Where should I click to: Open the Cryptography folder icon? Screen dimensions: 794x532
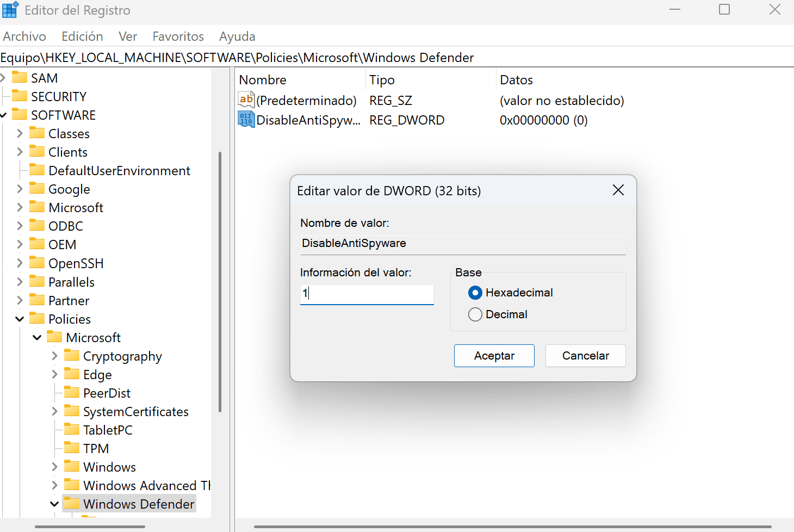point(73,356)
